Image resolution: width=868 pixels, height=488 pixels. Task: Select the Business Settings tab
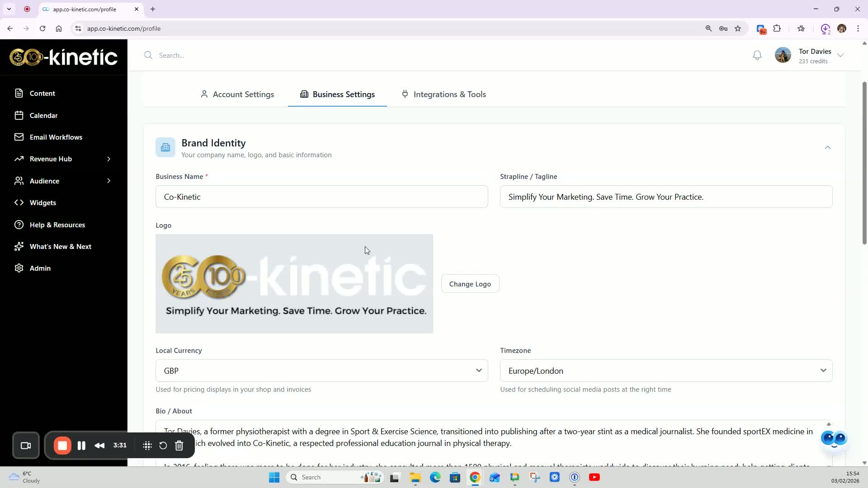[x=337, y=94]
